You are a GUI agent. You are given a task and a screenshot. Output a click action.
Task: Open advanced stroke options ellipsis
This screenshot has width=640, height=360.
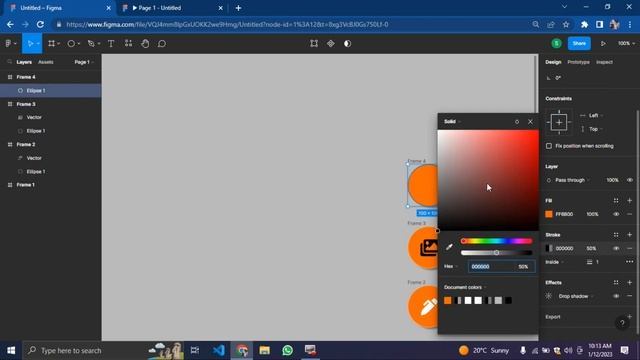pos(629,262)
